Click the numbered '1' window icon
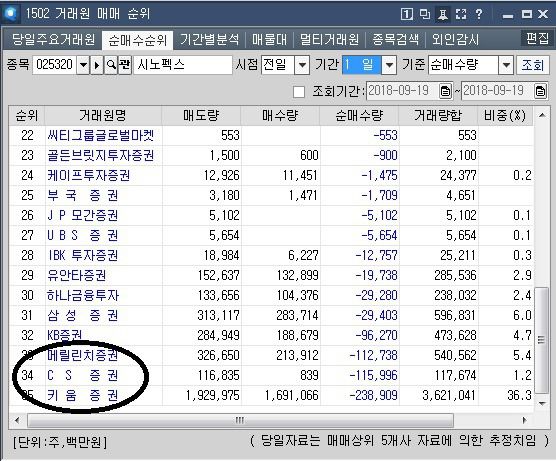This screenshot has height=461, width=556. [x=407, y=14]
